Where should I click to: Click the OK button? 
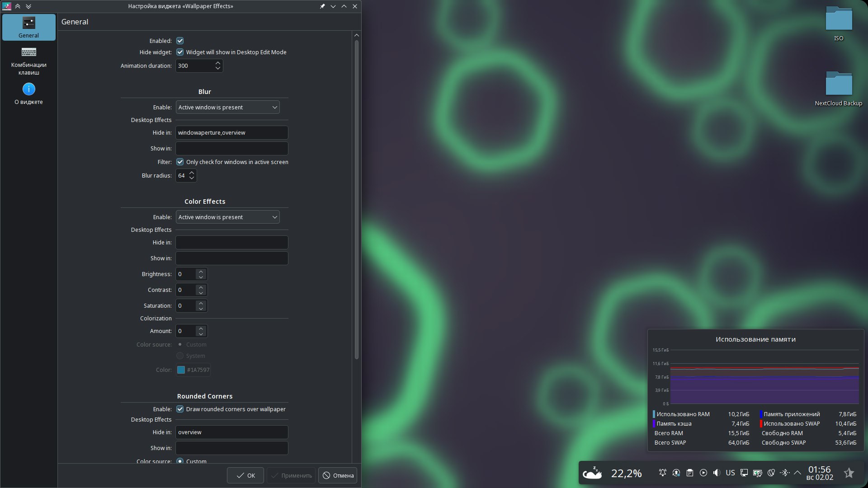coord(245,475)
